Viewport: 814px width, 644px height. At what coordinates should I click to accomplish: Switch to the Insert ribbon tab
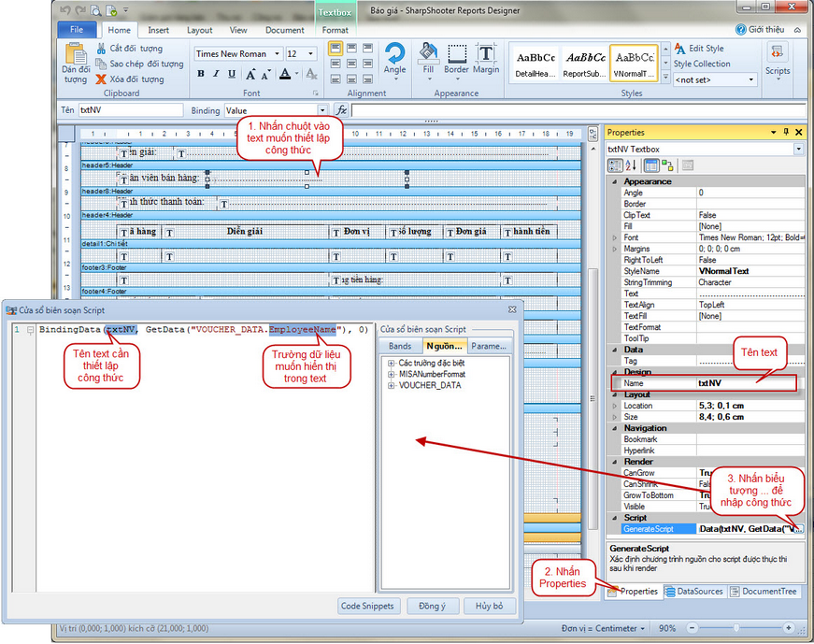[x=158, y=30]
